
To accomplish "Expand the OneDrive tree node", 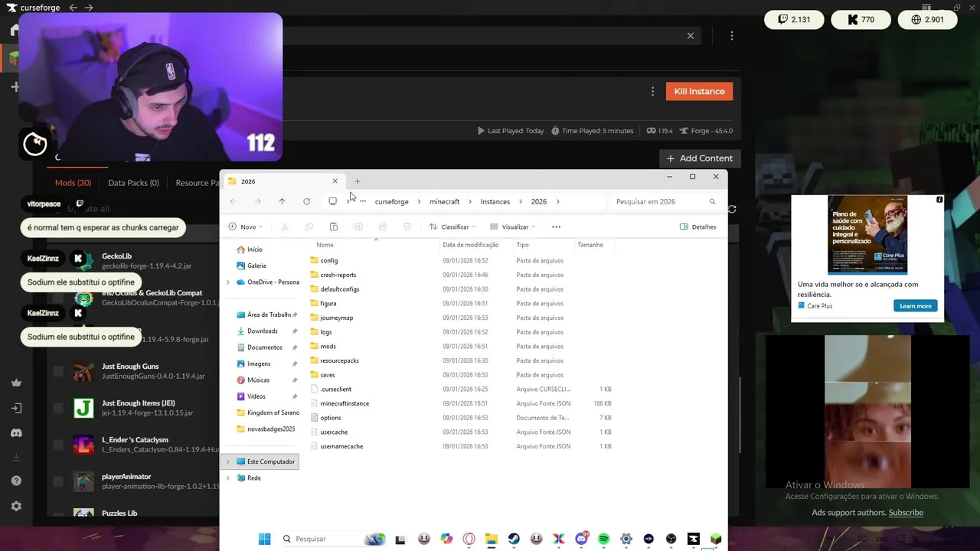I will click(x=227, y=282).
